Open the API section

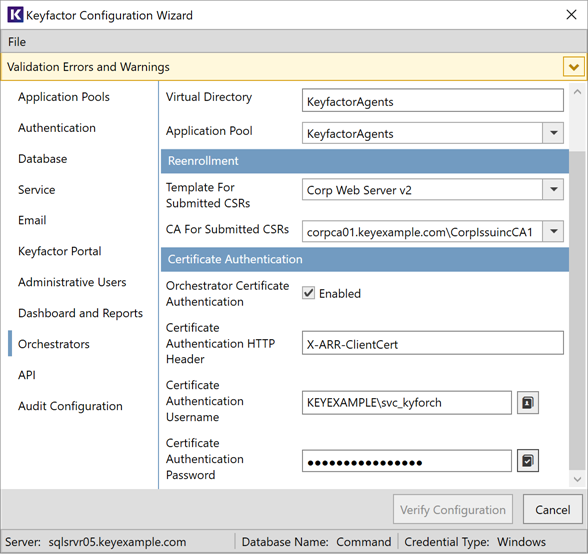[27, 375]
